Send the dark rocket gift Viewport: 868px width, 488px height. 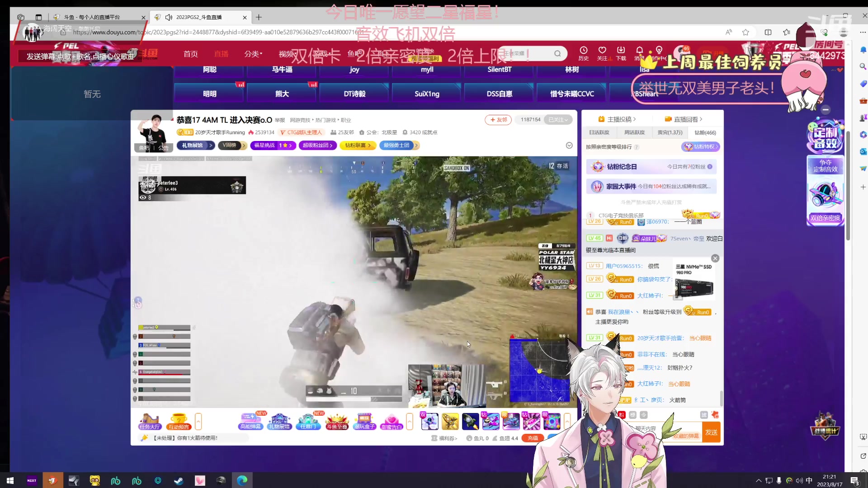[470, 421]
